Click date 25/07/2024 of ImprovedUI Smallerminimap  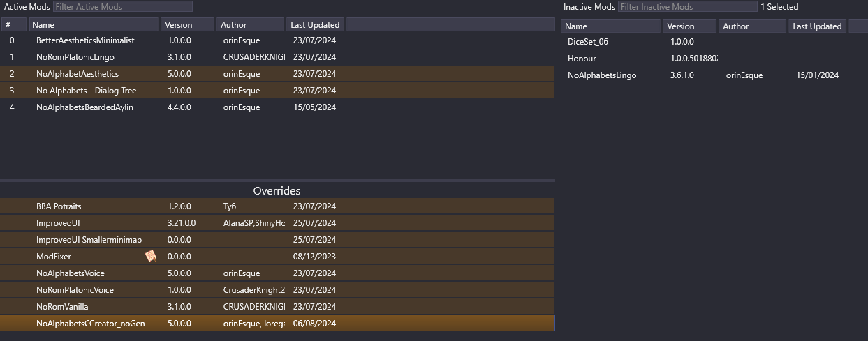pyautogui.click(x=315, y=240)
